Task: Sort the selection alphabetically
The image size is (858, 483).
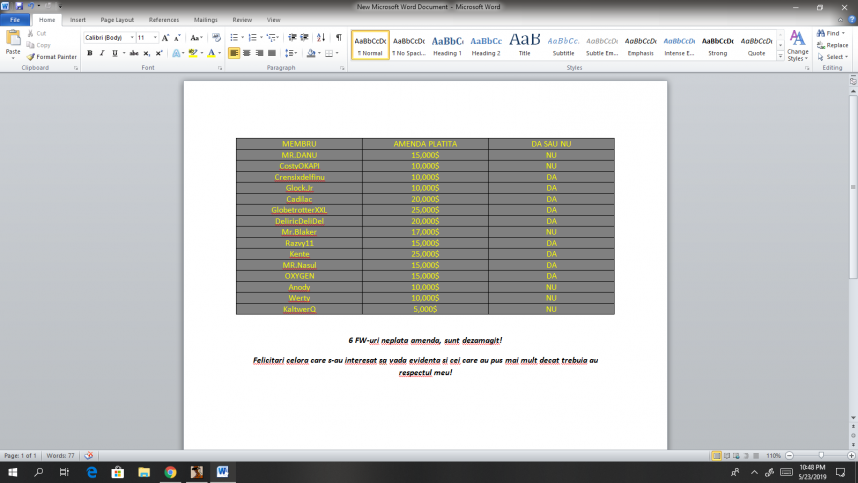Action: (323, 37)
